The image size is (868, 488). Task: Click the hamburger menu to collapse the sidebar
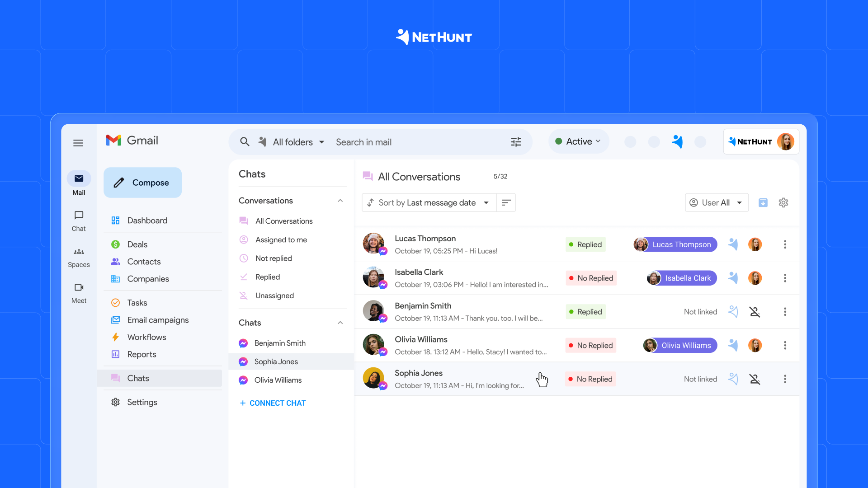pos(78,142)
